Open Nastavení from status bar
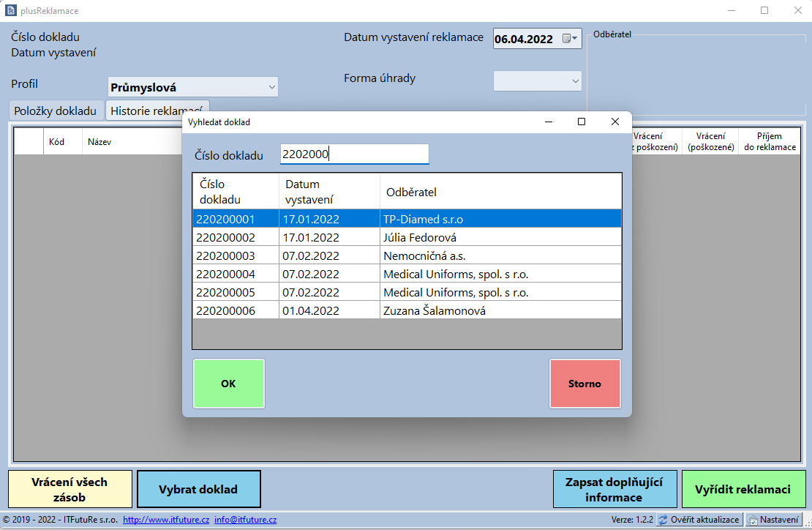This screenshot has width=812, height=530. pos(773,520)
